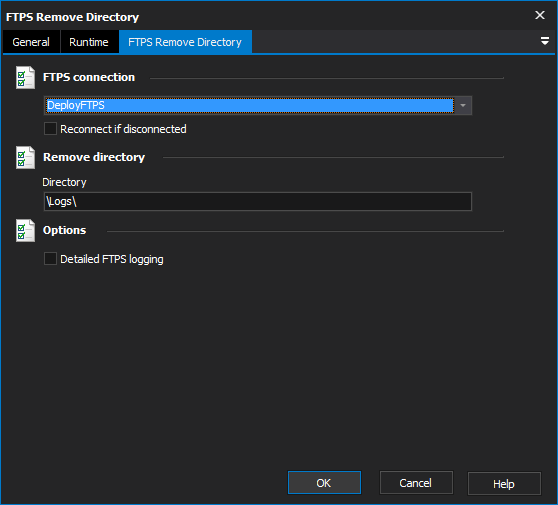Image resolution: width=558 pixels, height=505 pixels.
Task: Click the FTPS connection section checklist icon
Action: click(x=25, y=78)
